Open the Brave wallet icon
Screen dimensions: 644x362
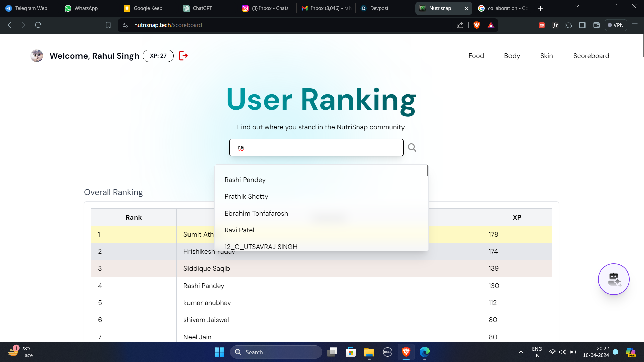(x=596, y=25)
